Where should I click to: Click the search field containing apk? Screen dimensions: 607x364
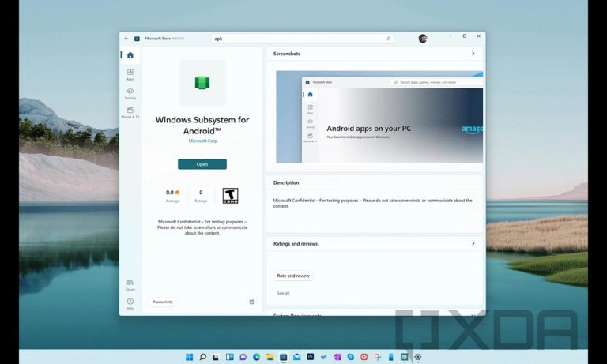point(303,39)
